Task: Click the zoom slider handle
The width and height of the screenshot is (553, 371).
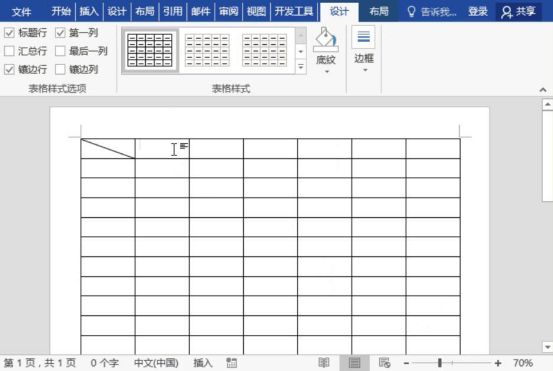Action: 439,363
